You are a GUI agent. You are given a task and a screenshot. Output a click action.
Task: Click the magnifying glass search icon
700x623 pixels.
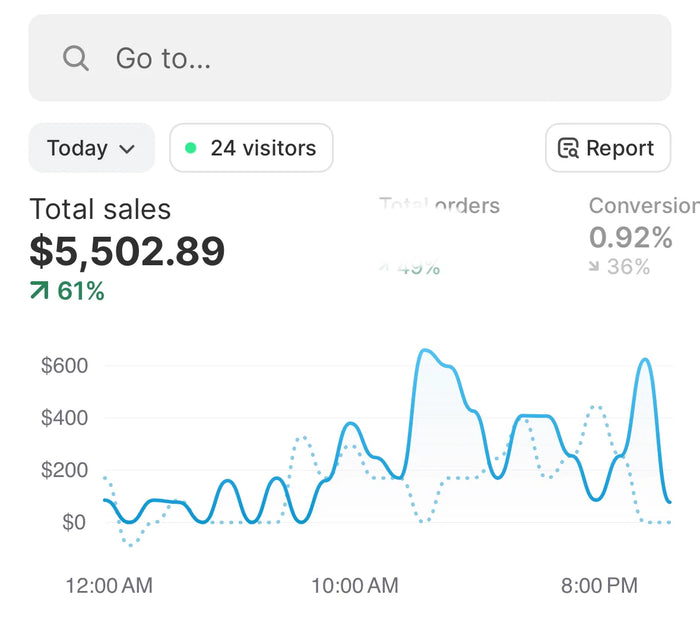[x=76, y=58]
